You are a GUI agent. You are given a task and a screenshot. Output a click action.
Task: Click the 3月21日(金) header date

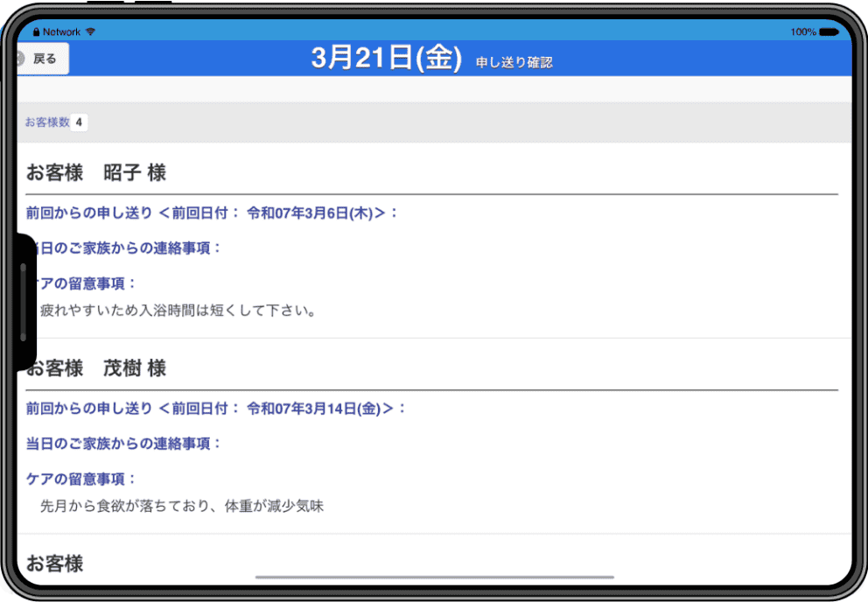(386, 58)
